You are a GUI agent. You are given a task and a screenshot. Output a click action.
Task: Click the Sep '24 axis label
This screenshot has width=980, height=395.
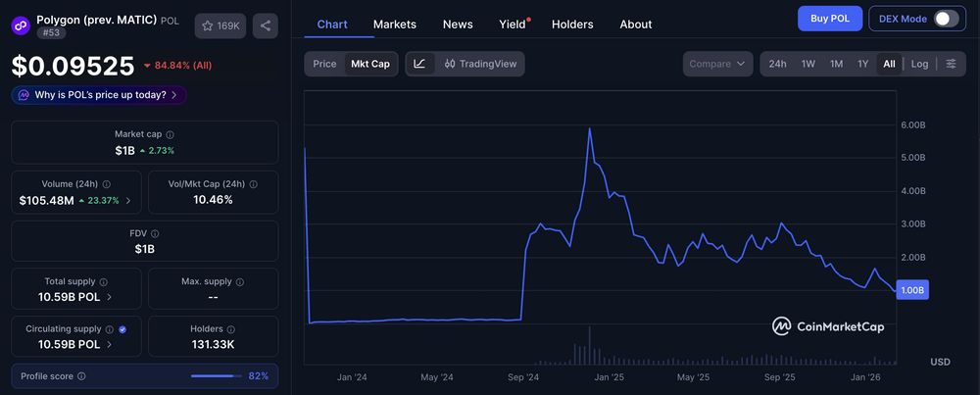tap(523, 377)
